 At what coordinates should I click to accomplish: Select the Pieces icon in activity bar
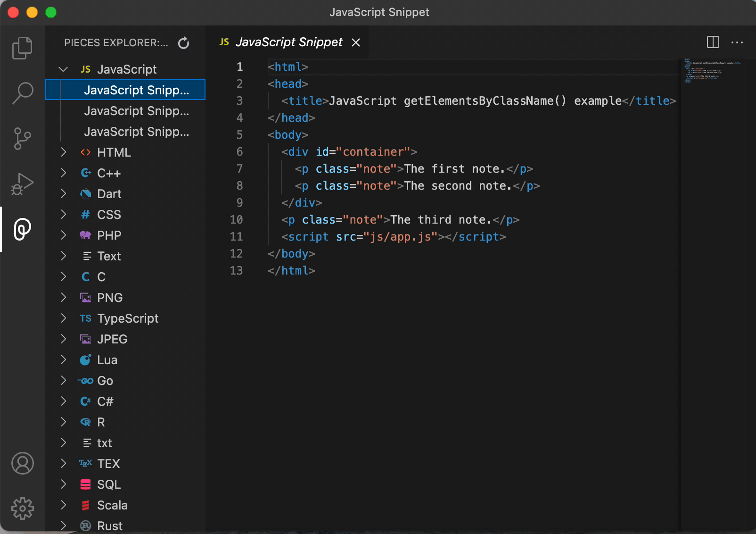tap(22, 229)
